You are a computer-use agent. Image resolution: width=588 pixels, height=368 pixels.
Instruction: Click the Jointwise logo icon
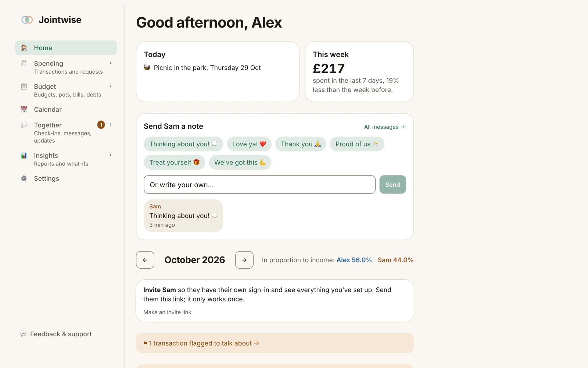[x=27, y=20]
